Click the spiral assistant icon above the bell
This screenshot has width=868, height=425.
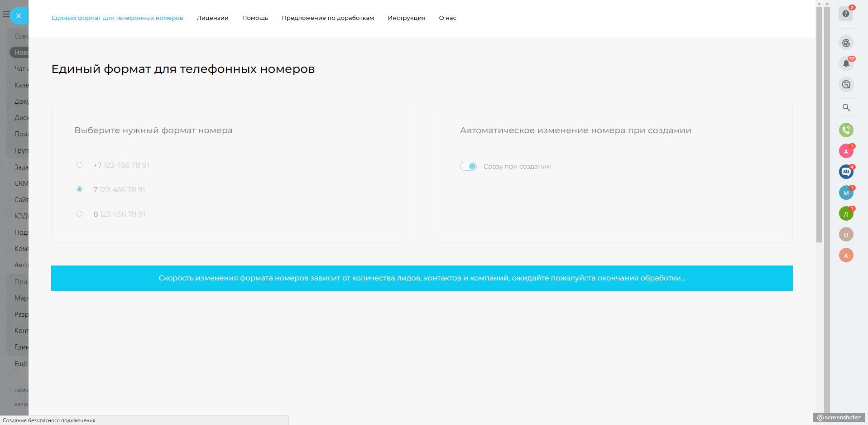tap(846, 43)
